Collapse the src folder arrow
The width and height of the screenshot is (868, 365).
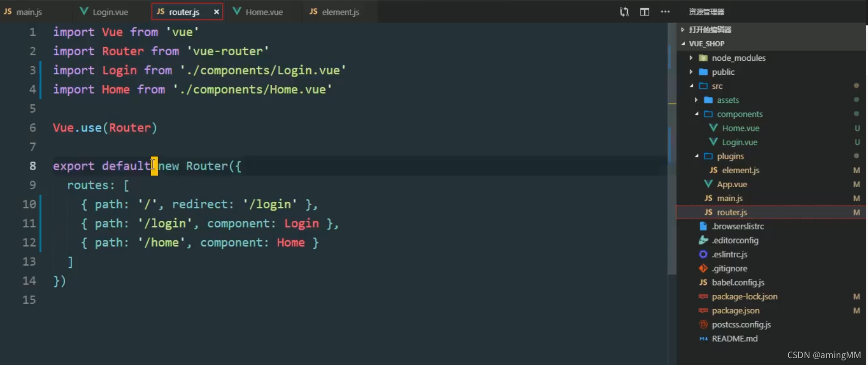691,86
